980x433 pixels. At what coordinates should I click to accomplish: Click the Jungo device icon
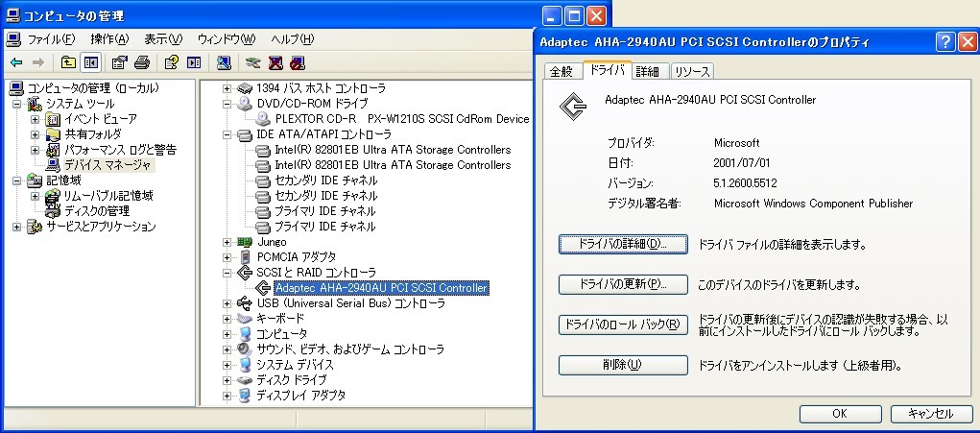pyautogui.click(x=245, y=242)
